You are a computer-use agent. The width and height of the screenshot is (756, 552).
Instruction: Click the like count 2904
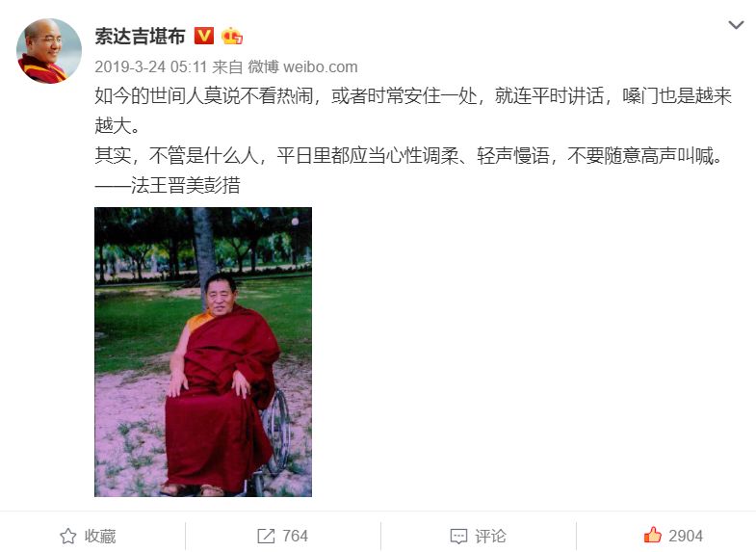(x=686, y=536)
